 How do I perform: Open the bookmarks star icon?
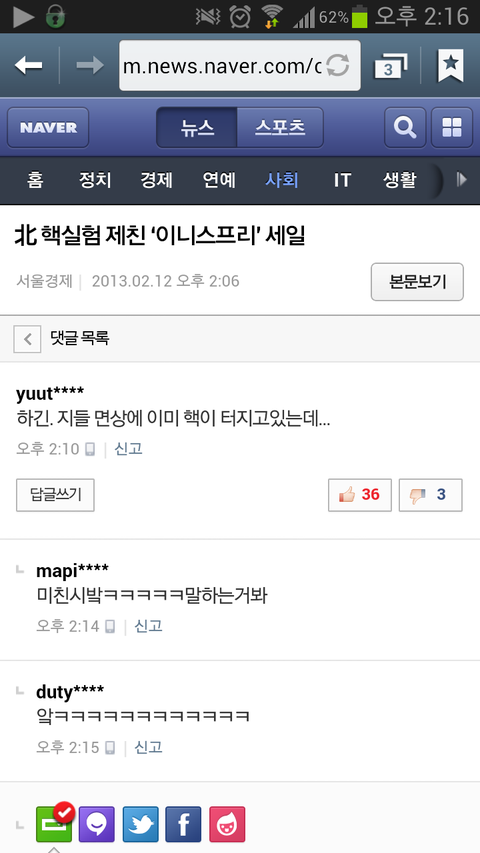pos(451,65)
